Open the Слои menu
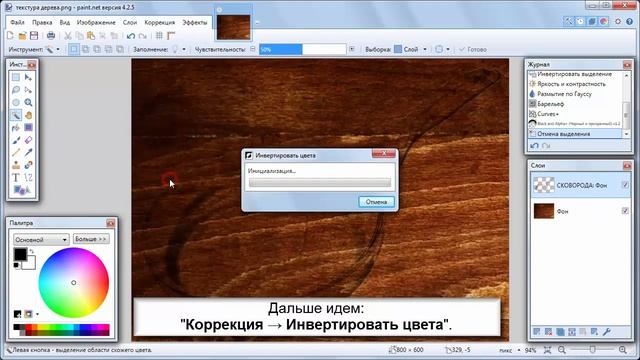The width and height of the screenshot is (640, 360). click(x=130, y=22)
